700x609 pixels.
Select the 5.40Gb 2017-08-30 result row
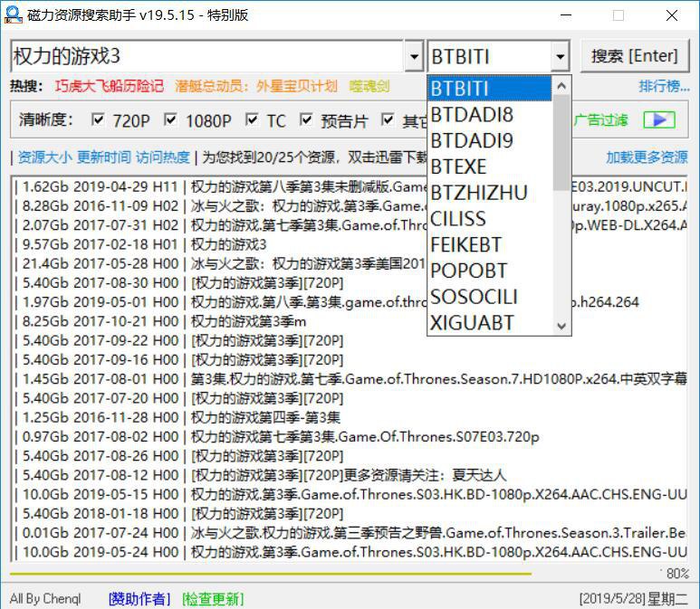[350, 282]
